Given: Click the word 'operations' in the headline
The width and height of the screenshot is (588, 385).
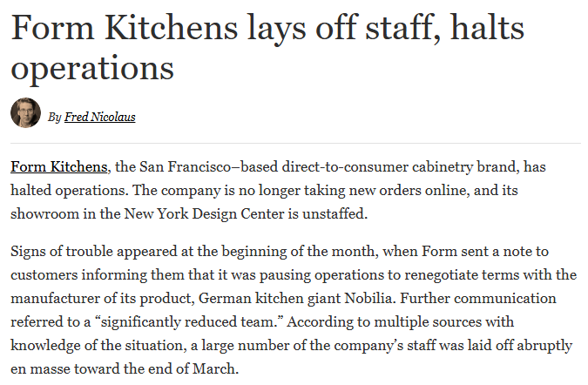Looking at the screenshot, I should [x=92, y=69].
